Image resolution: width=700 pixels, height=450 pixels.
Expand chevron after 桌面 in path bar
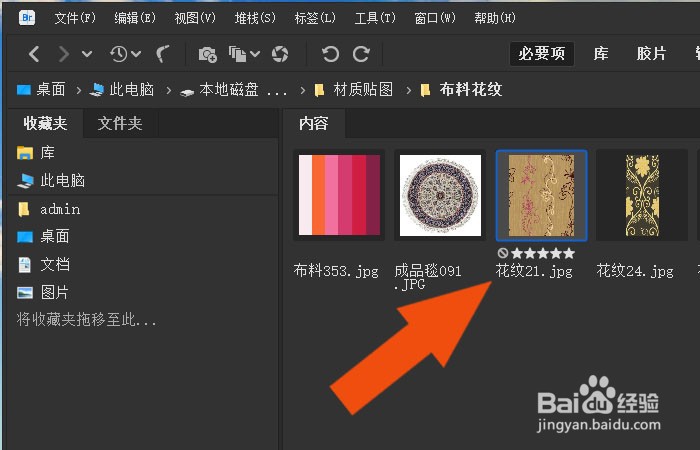[x=79, y=90]
